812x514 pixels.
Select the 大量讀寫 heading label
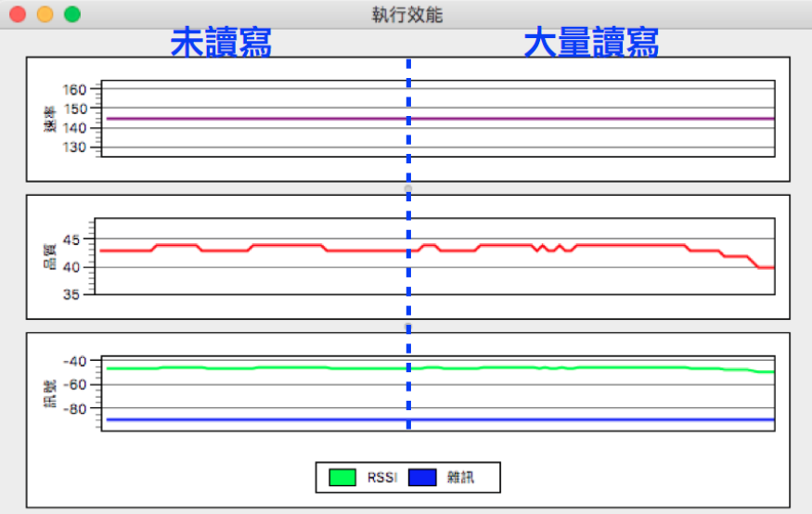[591, 43]
